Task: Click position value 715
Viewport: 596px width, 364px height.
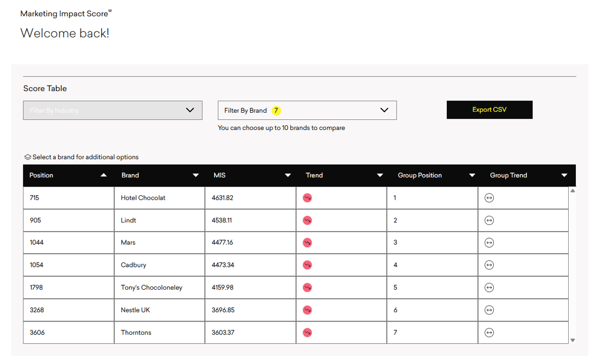Action: (34, 198)
